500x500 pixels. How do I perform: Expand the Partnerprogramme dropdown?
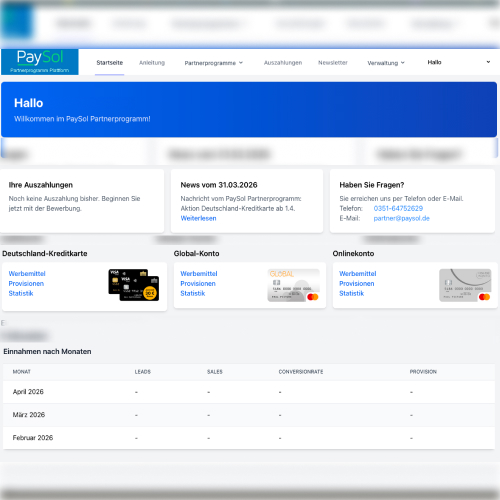[214, 63]
